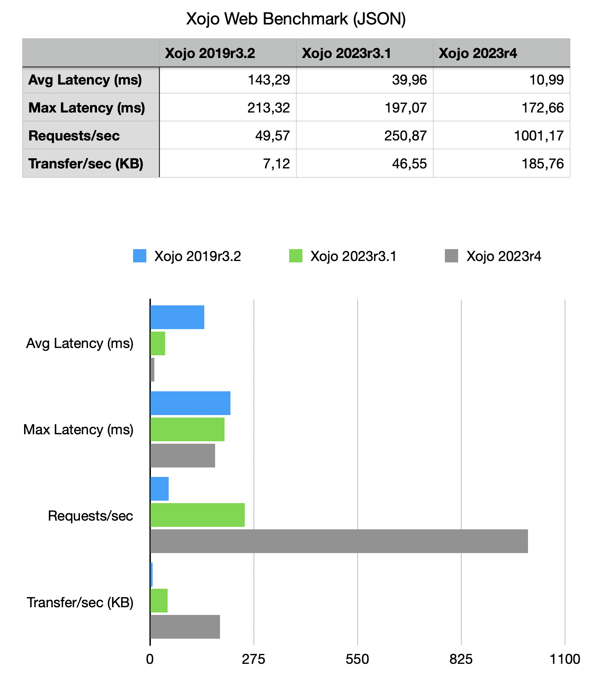Viewport: 616px width, 689px height.
Task: Select the 'Xojo 2019r3.2' table column header
Action: [x=228, y=53]
